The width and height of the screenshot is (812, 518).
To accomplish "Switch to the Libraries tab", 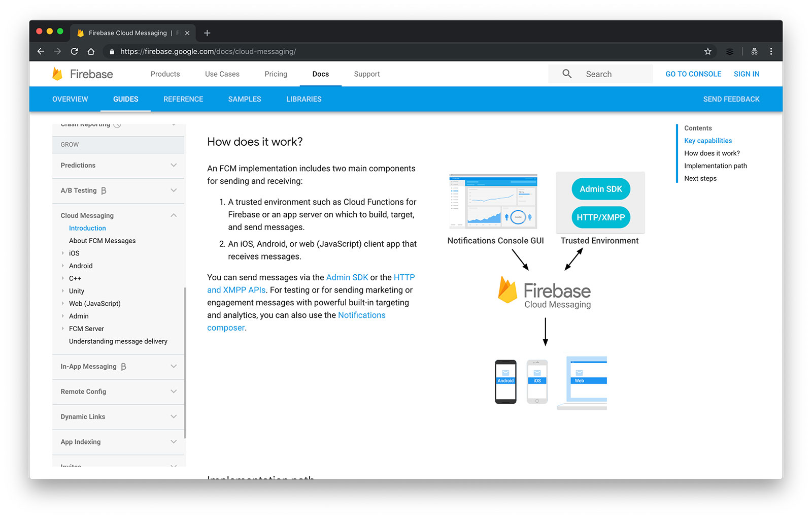I will tap(304, 99).
